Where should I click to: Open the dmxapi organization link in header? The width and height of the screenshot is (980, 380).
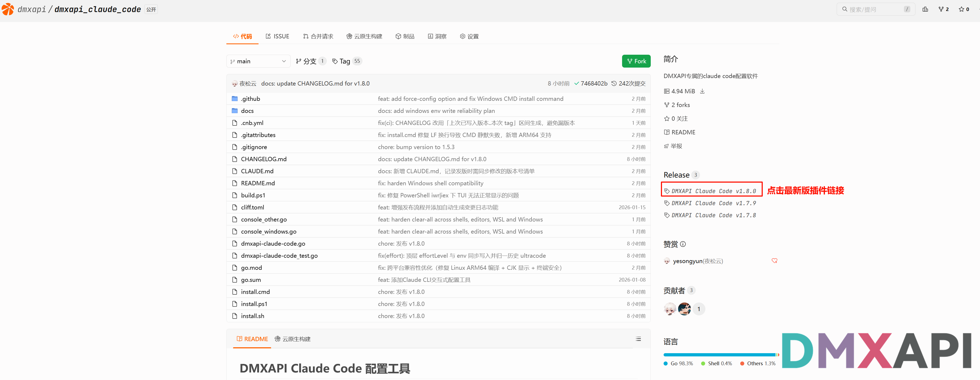tap(32, 9)
